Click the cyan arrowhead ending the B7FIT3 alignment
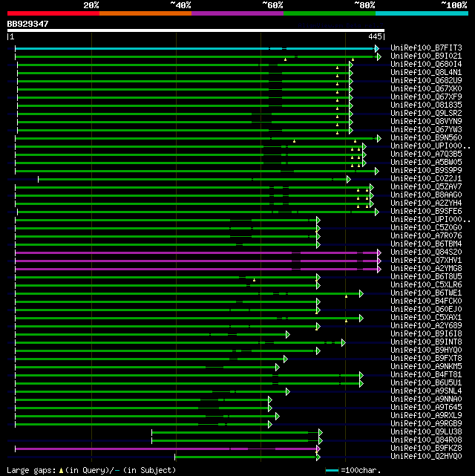Viewport: 475px width, 476px height. point(377,48)
